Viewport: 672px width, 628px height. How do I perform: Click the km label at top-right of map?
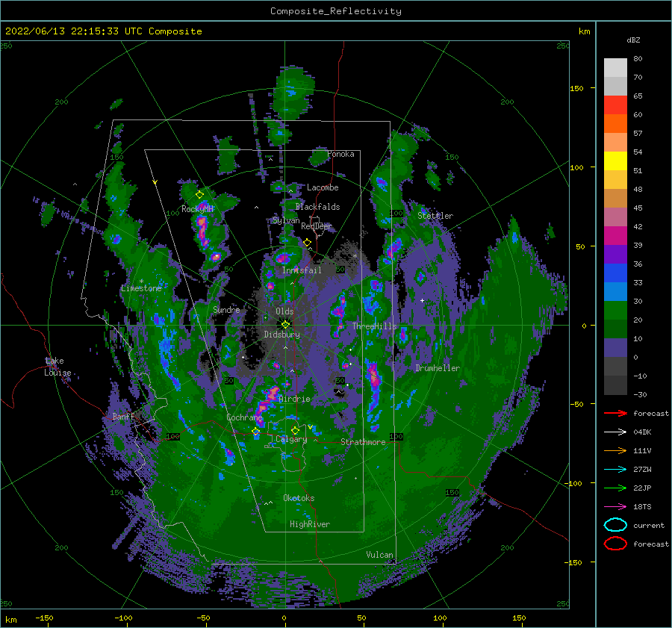pos(584,31)
